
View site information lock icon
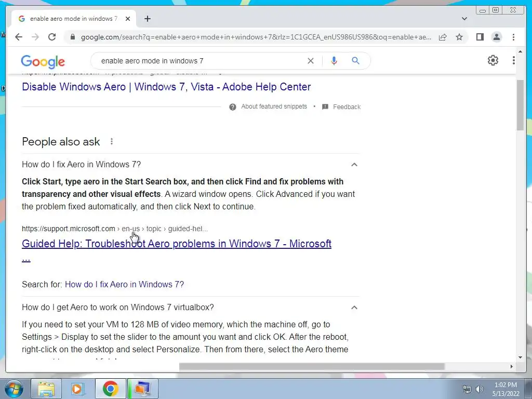(72, 37)
